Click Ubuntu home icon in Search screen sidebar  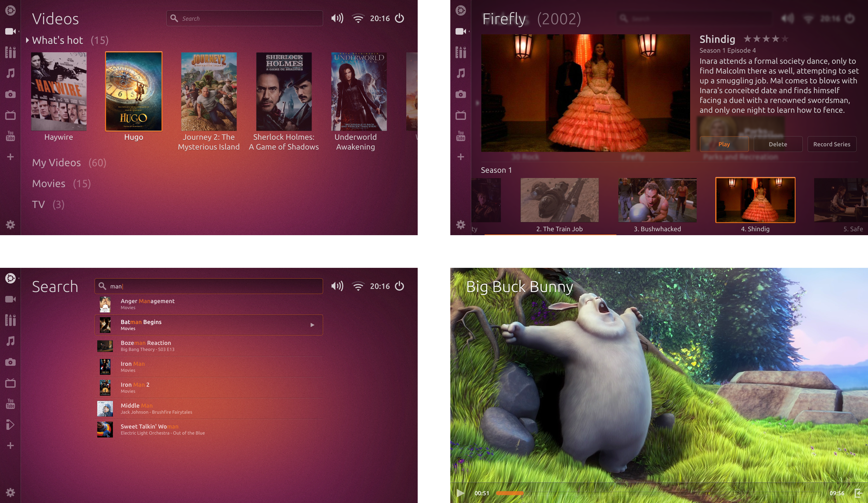[x=10, y=278]
